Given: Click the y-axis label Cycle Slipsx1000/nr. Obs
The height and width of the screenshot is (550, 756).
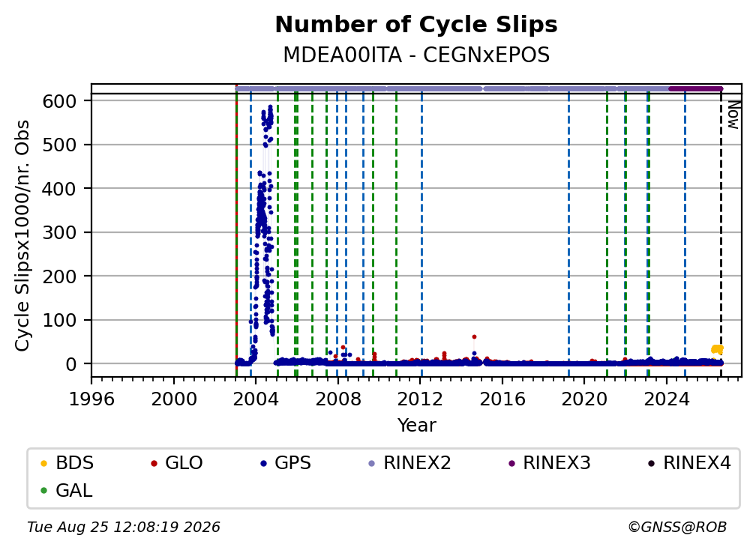Looking at the screenshot, I should tap(22, 235).
